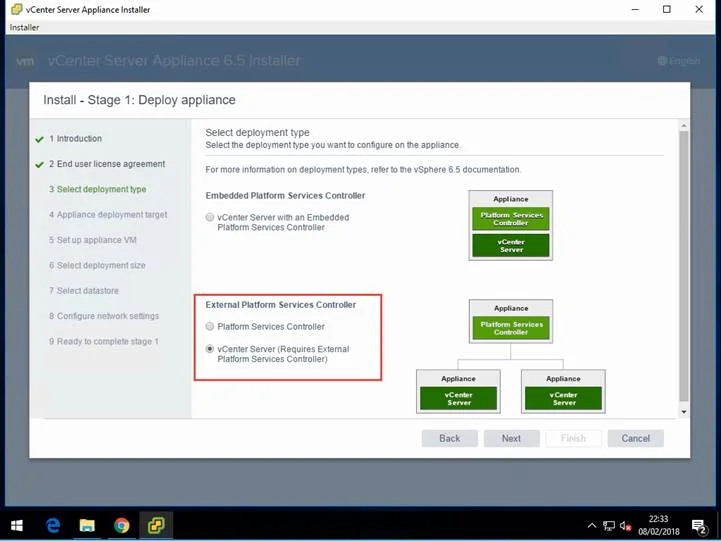
Task: Click the External Platform Services Controller heading
Action: coord(280,305)
